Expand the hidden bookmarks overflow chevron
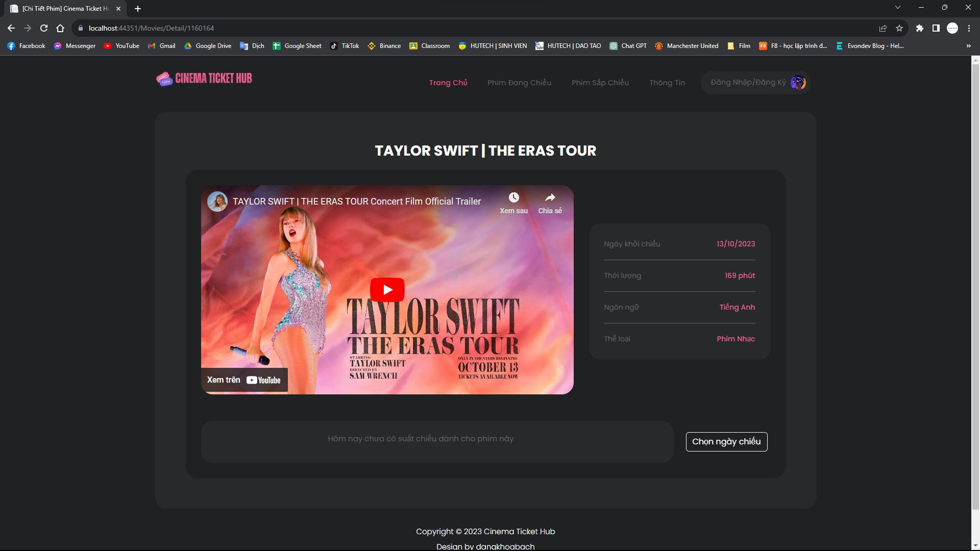980x551 pixels. [x=968, y=46]
